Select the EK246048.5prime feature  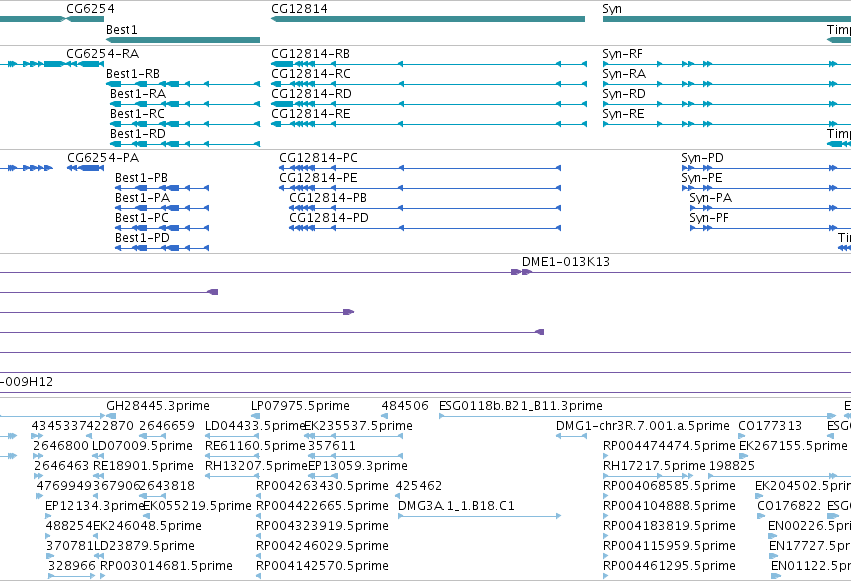[147, 526]
